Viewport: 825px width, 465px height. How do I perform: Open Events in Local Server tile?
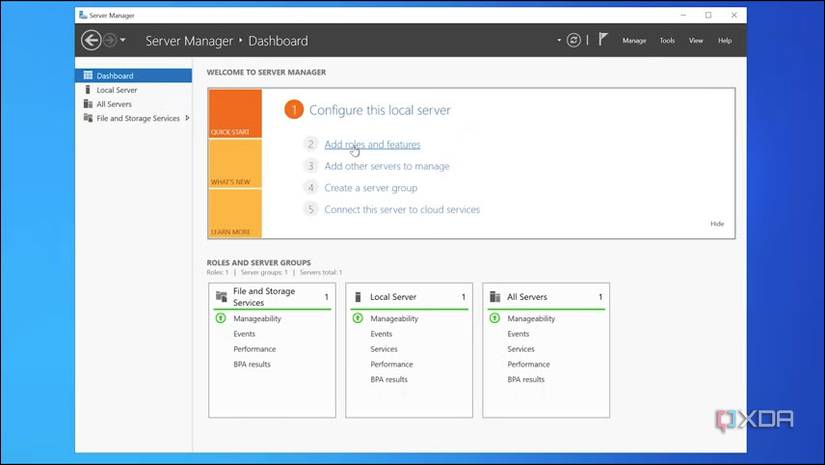381,334
